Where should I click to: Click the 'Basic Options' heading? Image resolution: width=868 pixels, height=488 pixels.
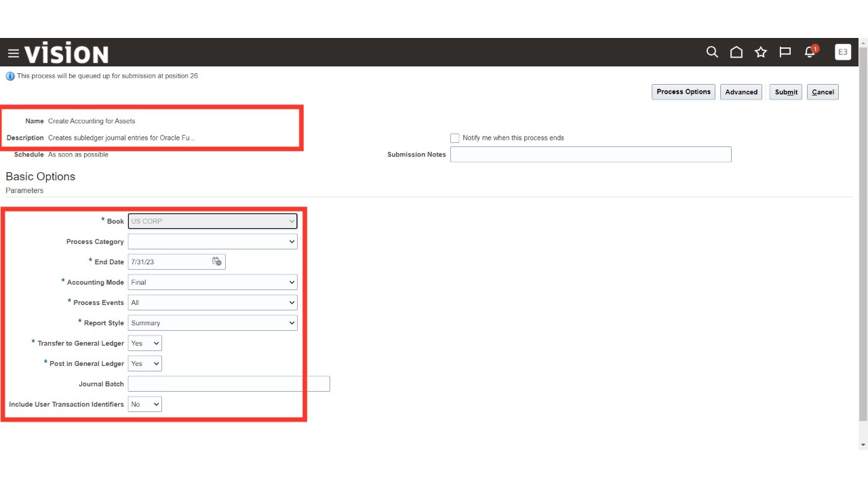coord(41,176)
